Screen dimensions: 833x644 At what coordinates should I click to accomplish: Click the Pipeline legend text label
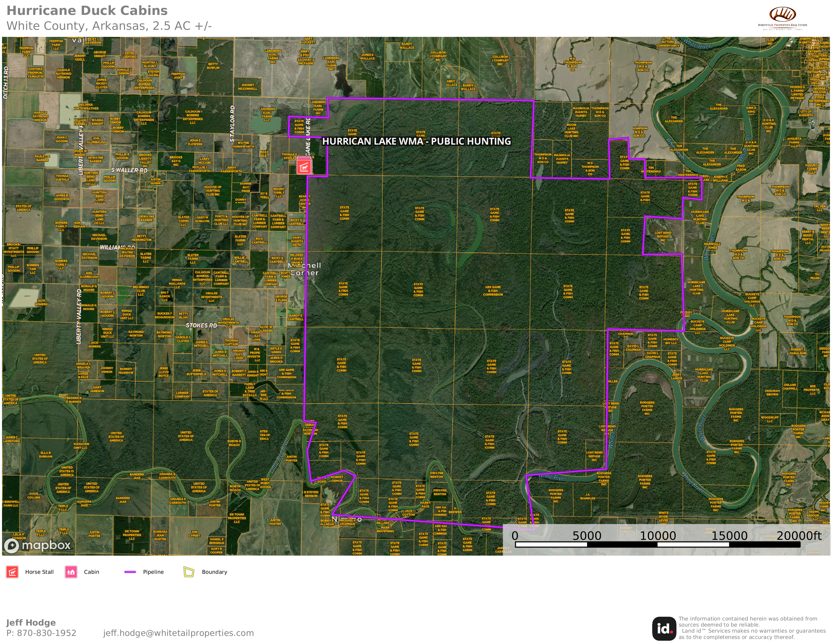tap(153, 572)
